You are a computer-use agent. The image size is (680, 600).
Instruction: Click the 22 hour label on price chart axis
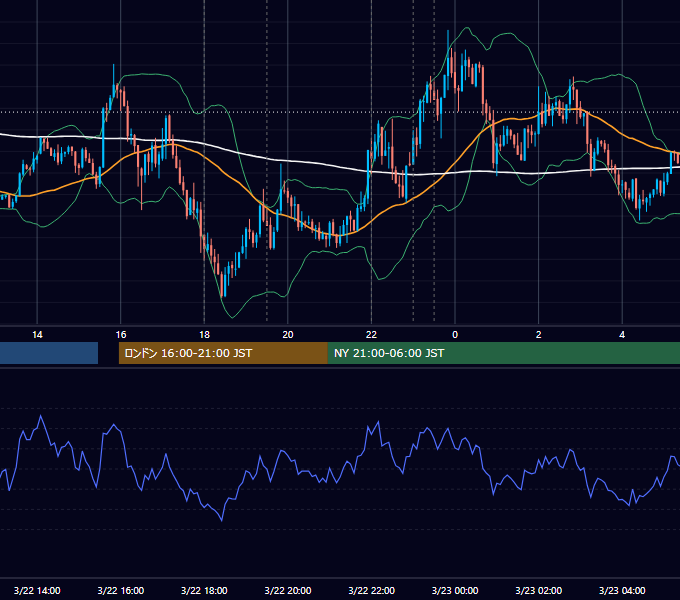(x=371, y=335)
